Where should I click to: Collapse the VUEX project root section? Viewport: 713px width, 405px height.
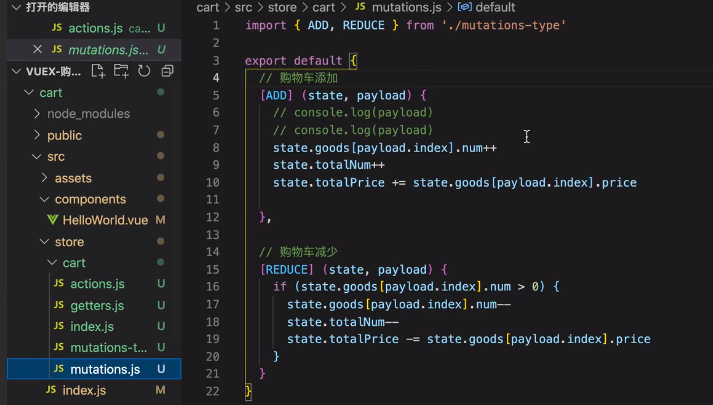tap(16, 71)
